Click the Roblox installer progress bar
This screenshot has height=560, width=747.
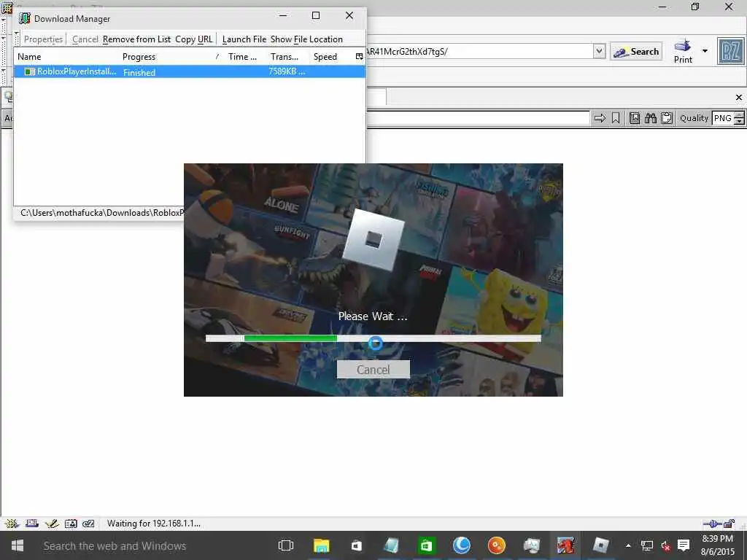[x=373, y=338]
